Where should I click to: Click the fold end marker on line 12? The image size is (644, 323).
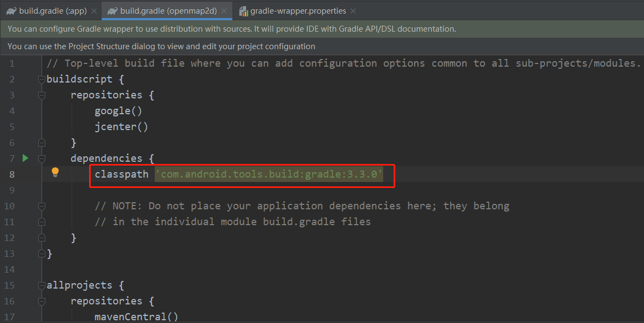(42, 238)
